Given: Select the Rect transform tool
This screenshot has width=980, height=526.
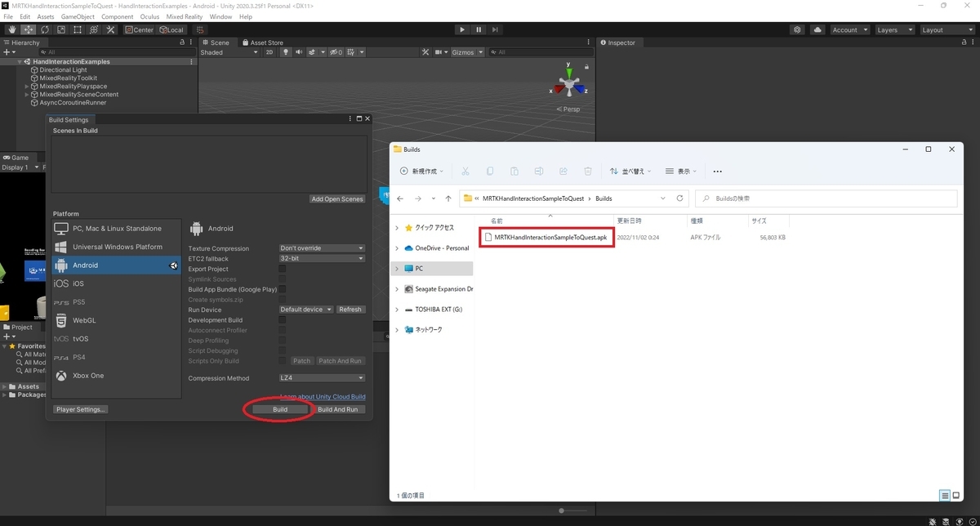Looking at the screenshot, I should click(x=77, y=29).
